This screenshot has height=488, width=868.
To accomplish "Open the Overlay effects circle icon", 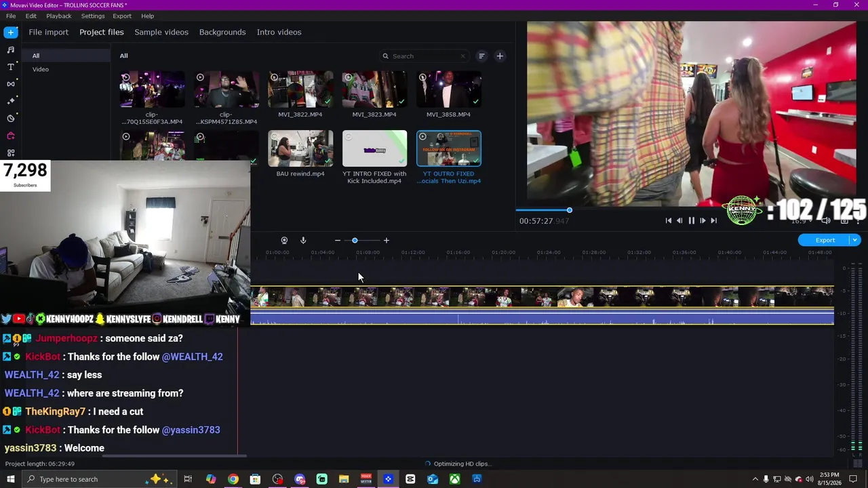I will (x=10, y=118).
